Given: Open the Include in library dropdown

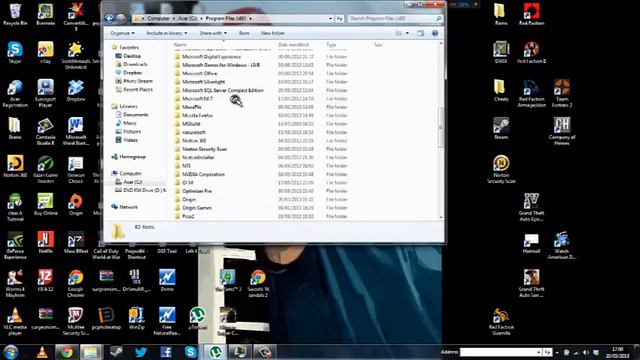Looking at the screenshot, I should point(167,33).
